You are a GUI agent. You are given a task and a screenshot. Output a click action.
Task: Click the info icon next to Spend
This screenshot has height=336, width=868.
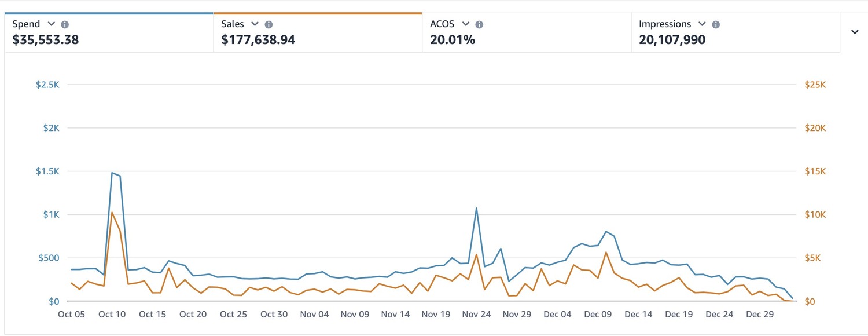click(x=65, y=24)
